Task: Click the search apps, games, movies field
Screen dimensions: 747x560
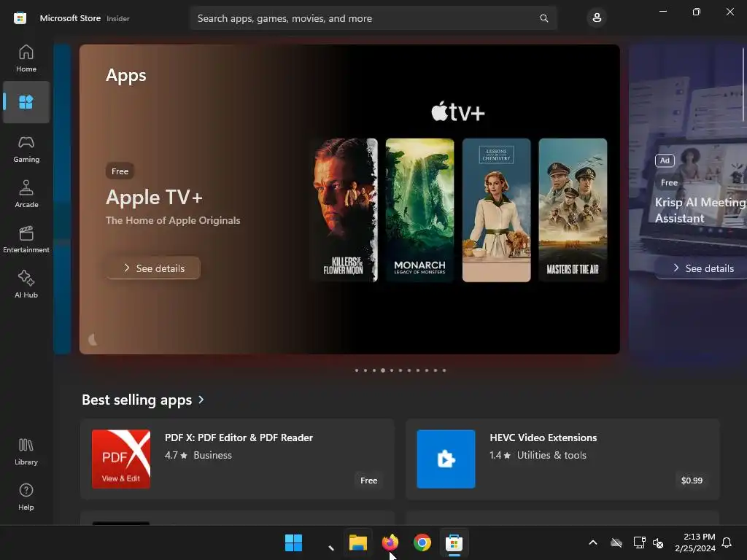Action: tap(373, 18)
